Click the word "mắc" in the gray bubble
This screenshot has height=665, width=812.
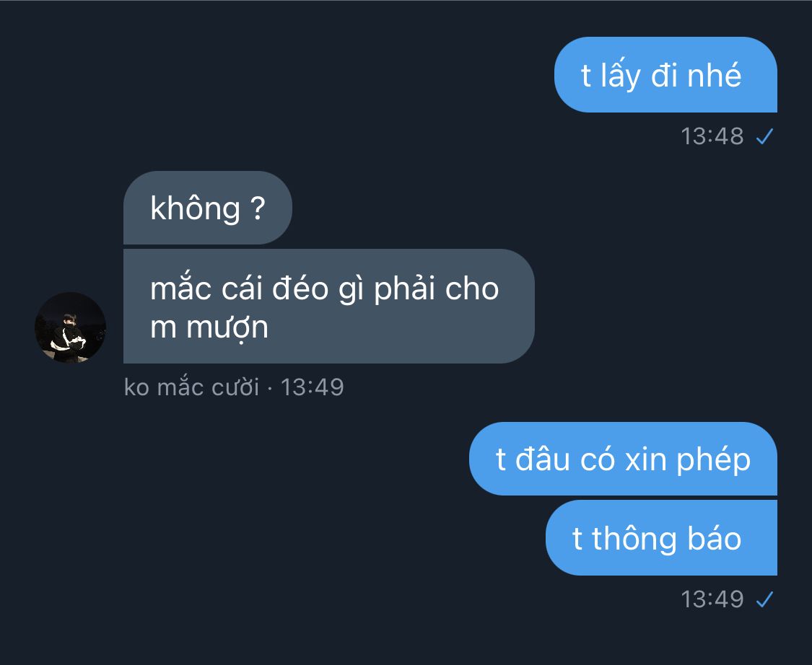180,288
